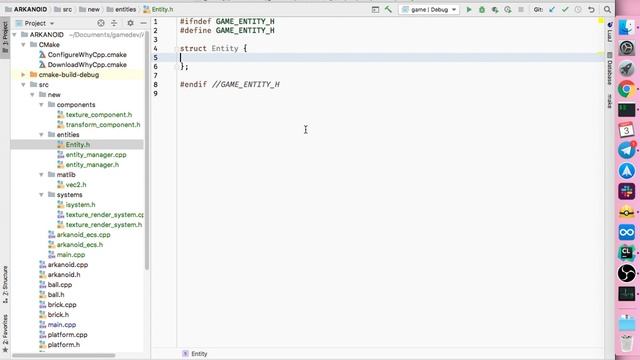Open Slack from the dock
Image resolution: width=640 pixels, height=360 pixels.
coord(627,191)
